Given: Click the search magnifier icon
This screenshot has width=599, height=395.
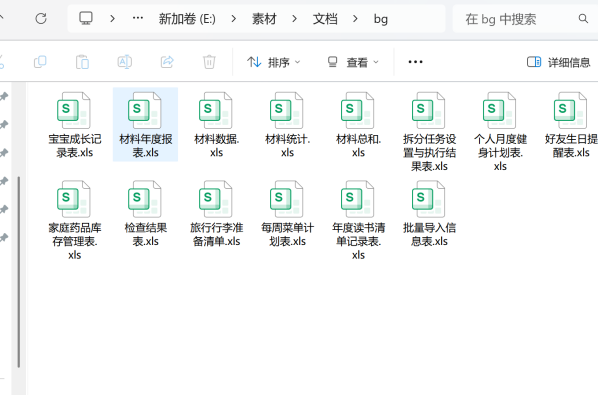Looking at the screenshot, I should click(x=583, y=18).
